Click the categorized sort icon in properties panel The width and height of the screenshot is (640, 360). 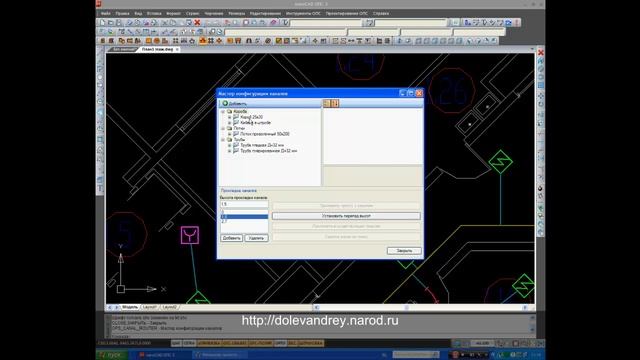pyautogui.click(x=327, y=103)
